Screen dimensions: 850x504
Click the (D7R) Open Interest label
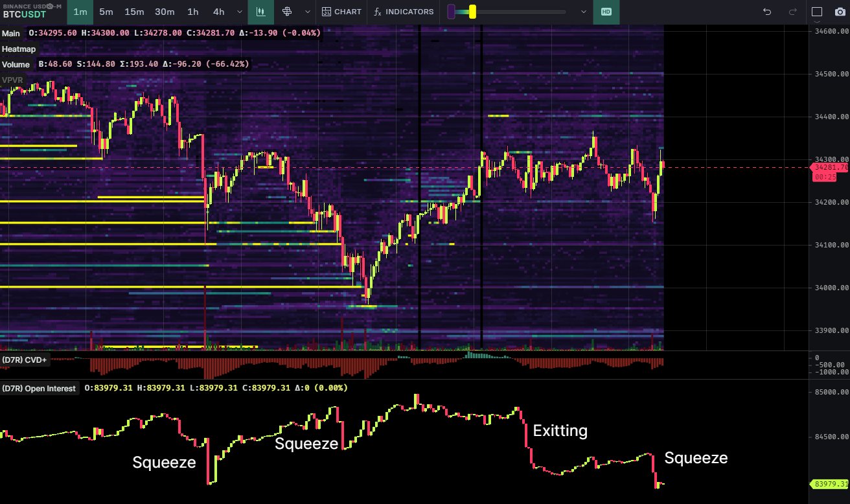coord(39,388)
